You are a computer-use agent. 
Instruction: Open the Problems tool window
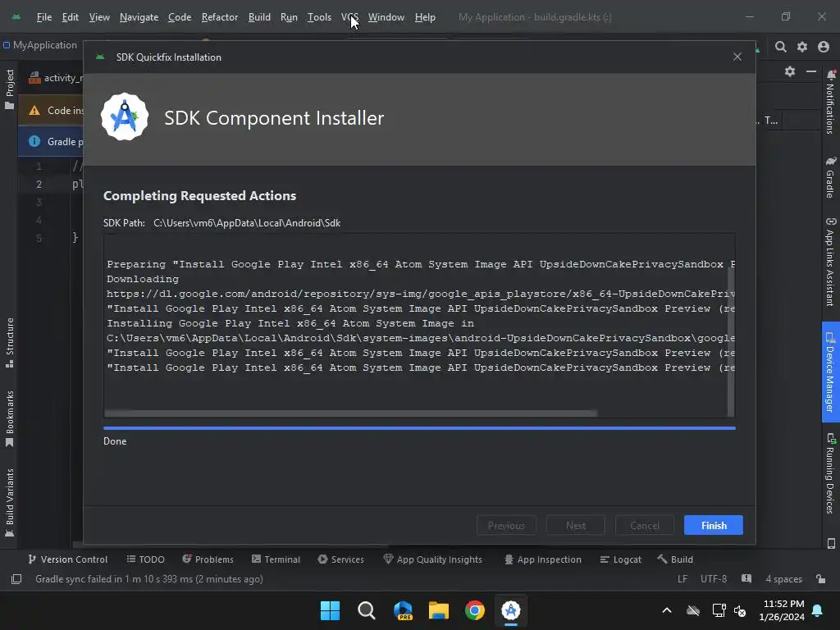[x=208, y=559]
